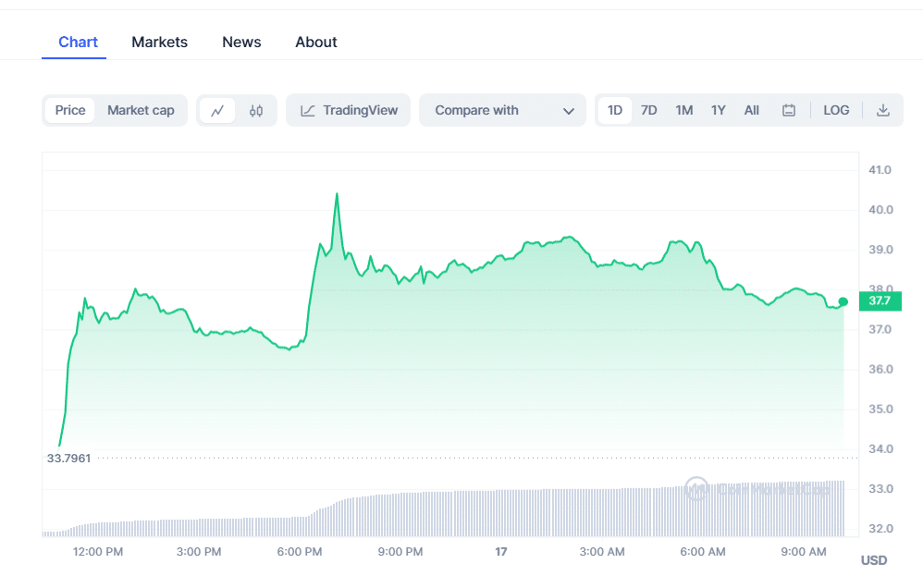Viewport: 923px width, 588px height.
Task: Click the green current price dot
Action: click(x=843, y=301)
